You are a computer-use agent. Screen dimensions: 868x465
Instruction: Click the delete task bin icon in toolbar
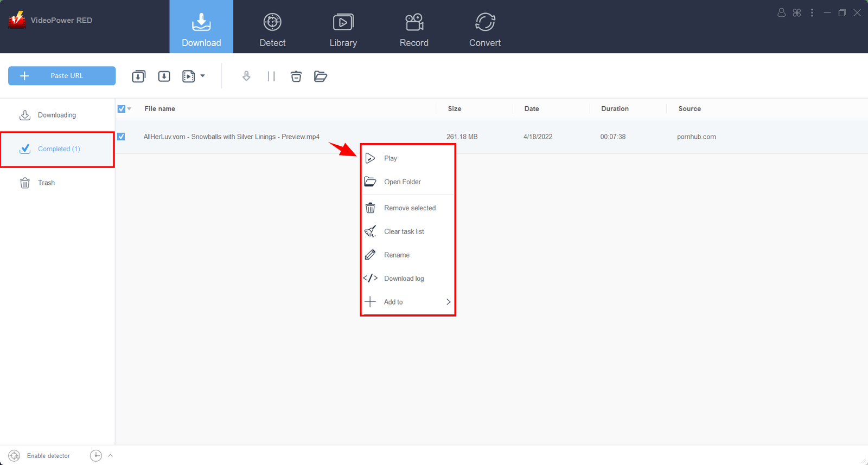296,76
